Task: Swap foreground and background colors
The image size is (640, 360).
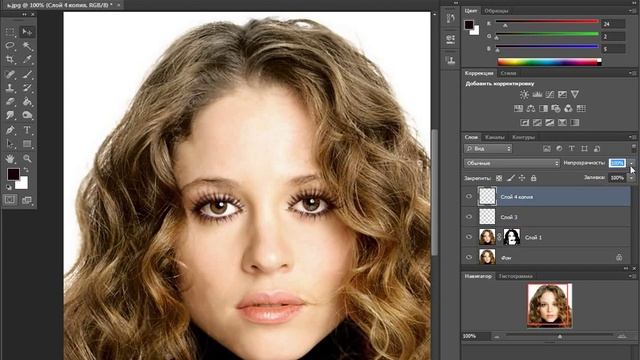Action: click(x=26, y=170)
